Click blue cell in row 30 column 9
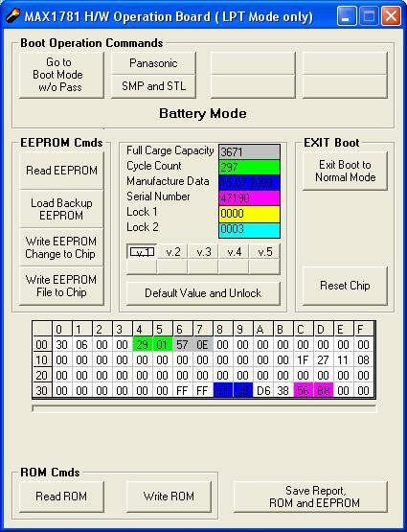 click(x=243, y=390)
